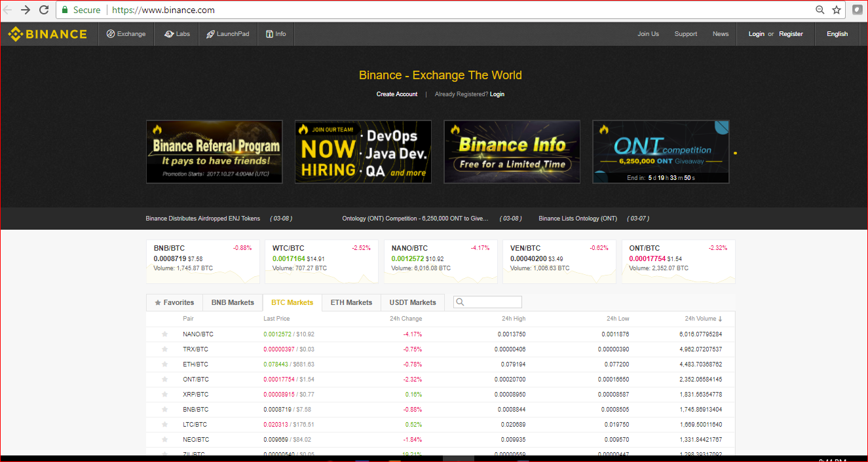The image size is (868, 462).
Task: Open the browser zoom magnifier icon
Action: [820, 10]
